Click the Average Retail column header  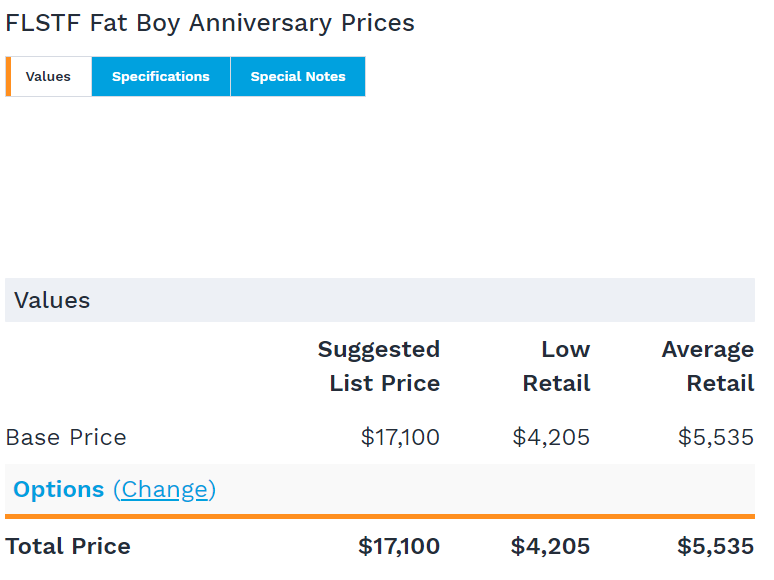point(707,366)
